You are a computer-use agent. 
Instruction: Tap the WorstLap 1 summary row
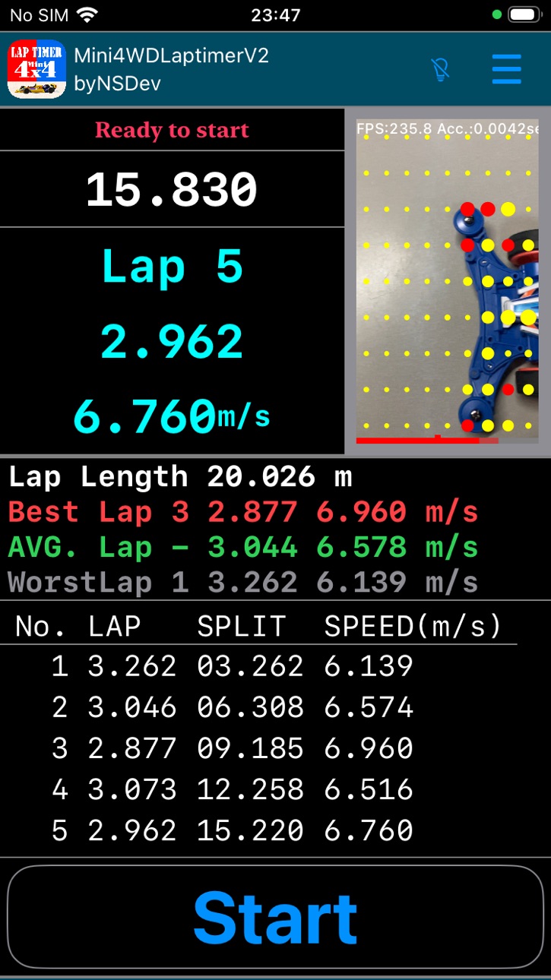click(243, 582)
